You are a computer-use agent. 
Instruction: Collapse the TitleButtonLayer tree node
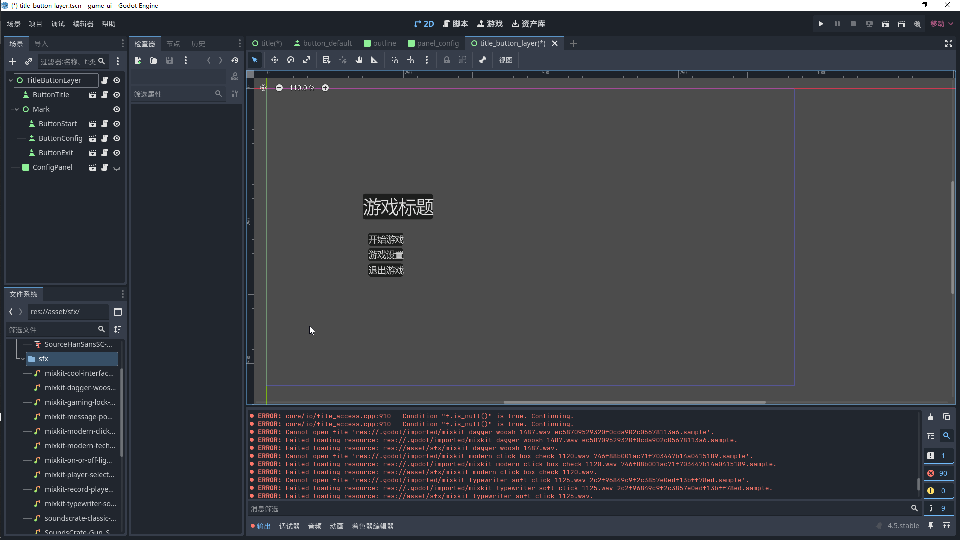[10, 80]
